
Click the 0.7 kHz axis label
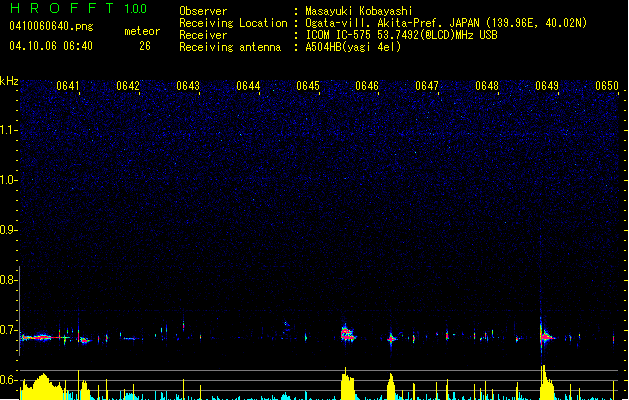click(x=8, y=330)
